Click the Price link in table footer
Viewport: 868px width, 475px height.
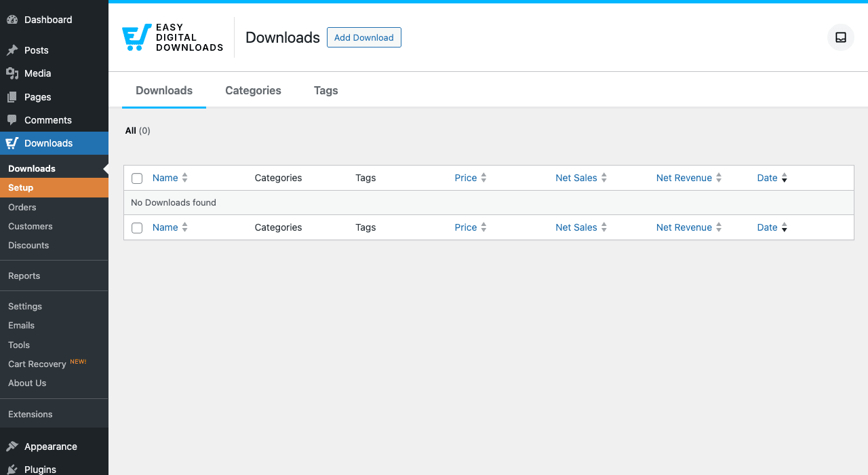(x=466, y=227)
